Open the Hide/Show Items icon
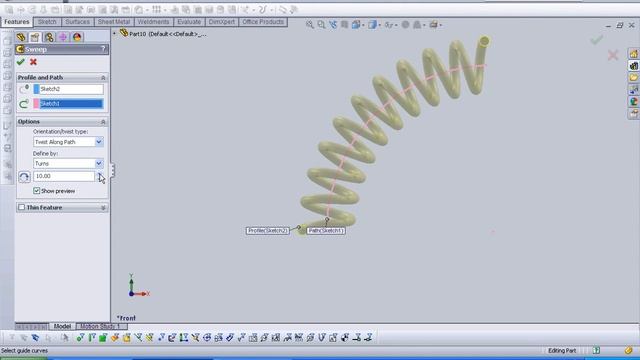The height and width of the screenshot is (360, 640). tap(388, 25)
